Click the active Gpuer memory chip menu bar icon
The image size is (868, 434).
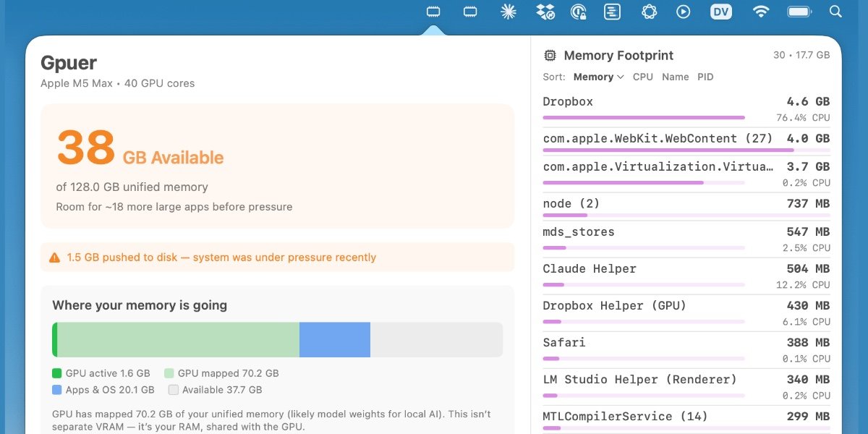(433, 12)
